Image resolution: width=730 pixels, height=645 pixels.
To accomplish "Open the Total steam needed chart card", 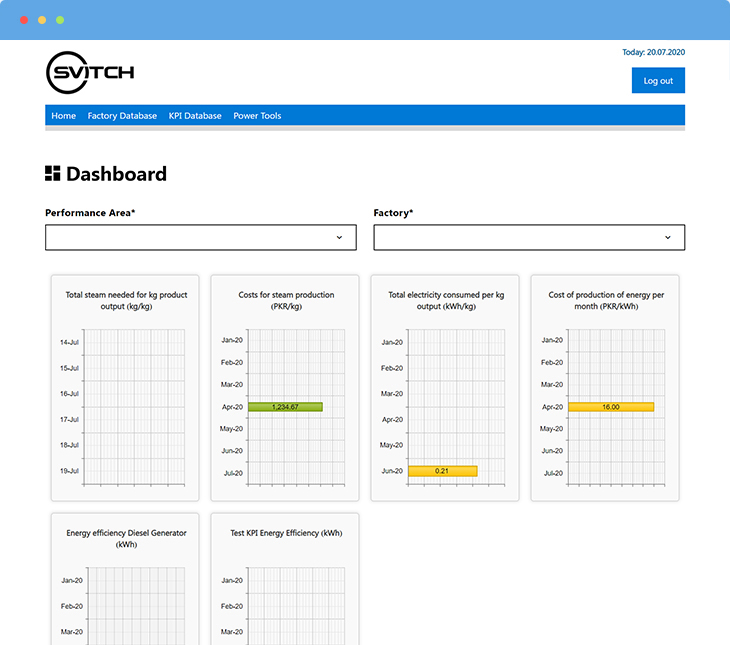I will 125,388.
